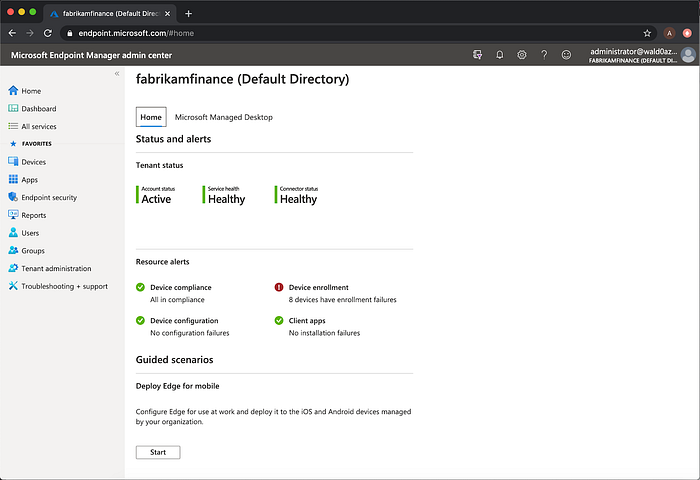Viewport: 700px width, 480px height.
Task: Open Client apps alert link
Action: coord(307,321)
